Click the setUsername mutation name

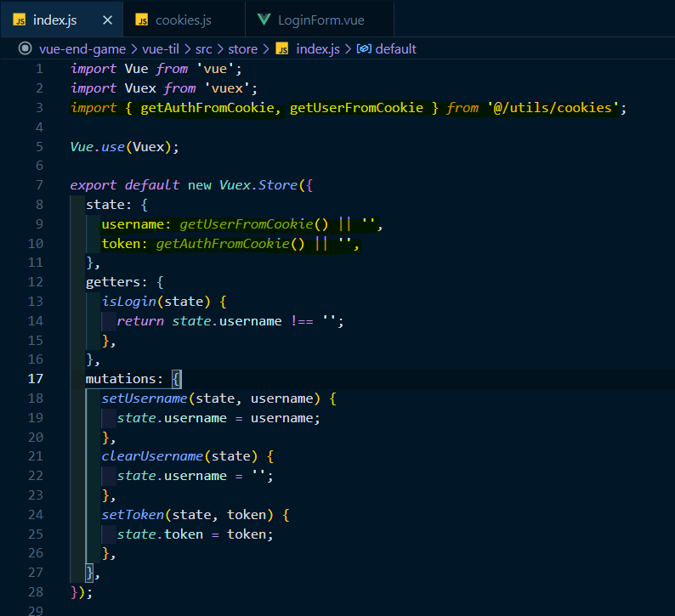(145, 398)
